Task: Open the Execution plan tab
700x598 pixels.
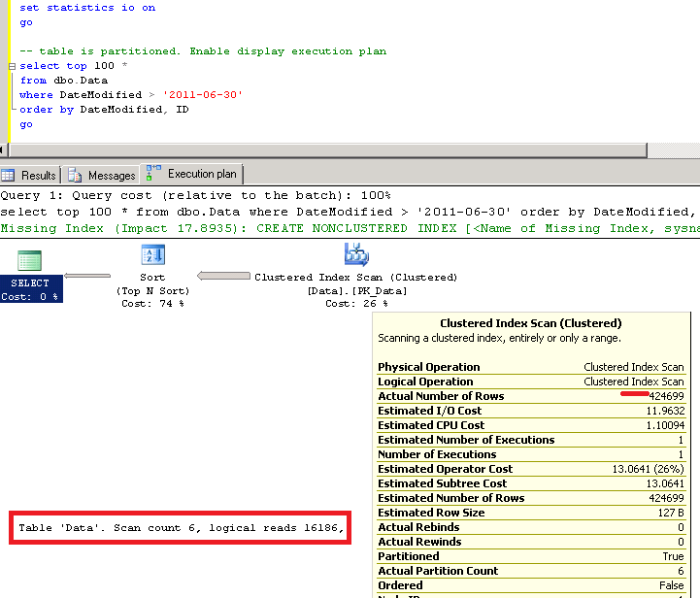Action: pyautogui.click(x=192, y=174)
